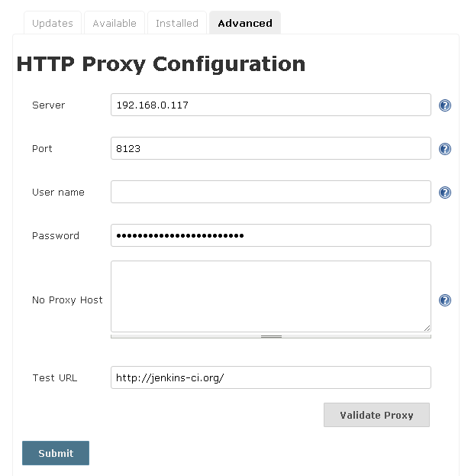Switch to the Updates tab
The width and height of the screenshot is (471, 476).
53,23
